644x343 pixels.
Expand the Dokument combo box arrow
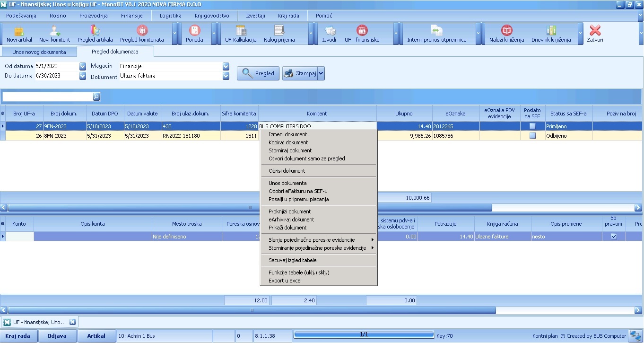226,76
